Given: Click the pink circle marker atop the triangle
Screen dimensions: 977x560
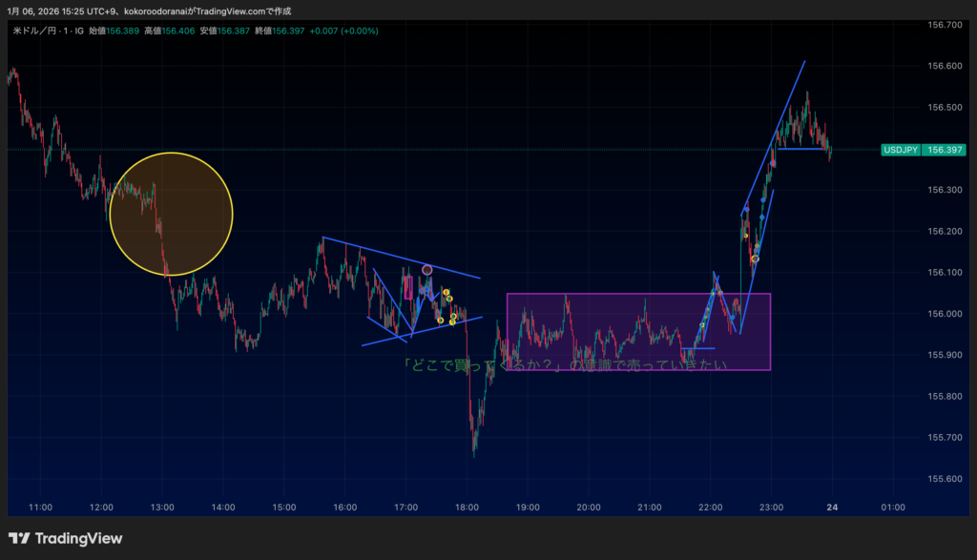Looking at the screenshot, I should point(427,271).
